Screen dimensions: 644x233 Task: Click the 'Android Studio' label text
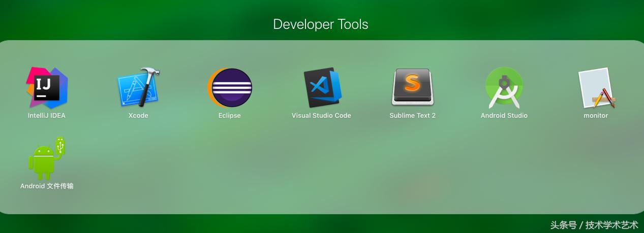pos(504,116)
